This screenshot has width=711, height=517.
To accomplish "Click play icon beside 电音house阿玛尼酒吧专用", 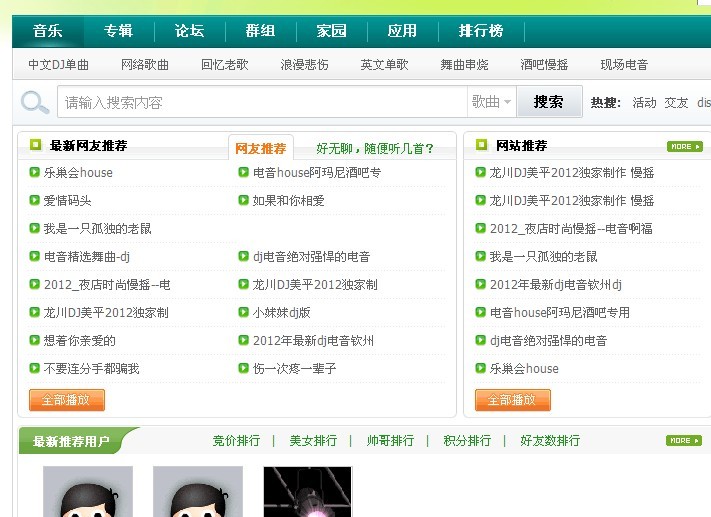I will point(480,312).
